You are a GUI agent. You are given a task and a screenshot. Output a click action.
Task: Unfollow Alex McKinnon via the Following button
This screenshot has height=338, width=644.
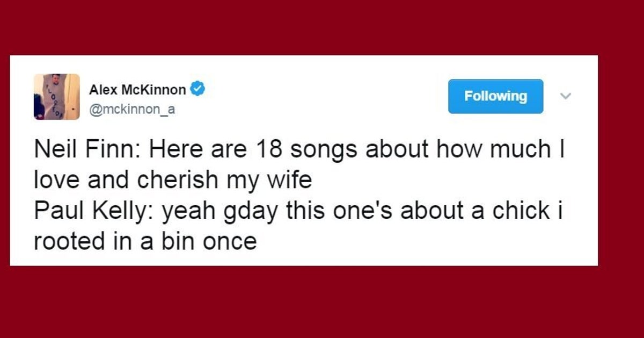[x=495, y=96]
